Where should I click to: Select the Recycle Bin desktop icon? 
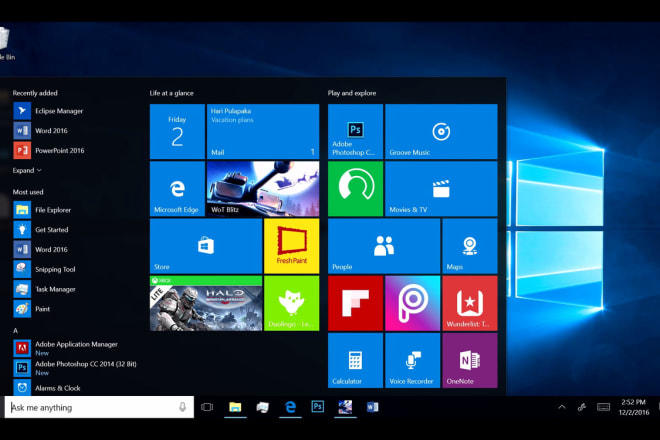pyautogui.click(x=6, y=44)
